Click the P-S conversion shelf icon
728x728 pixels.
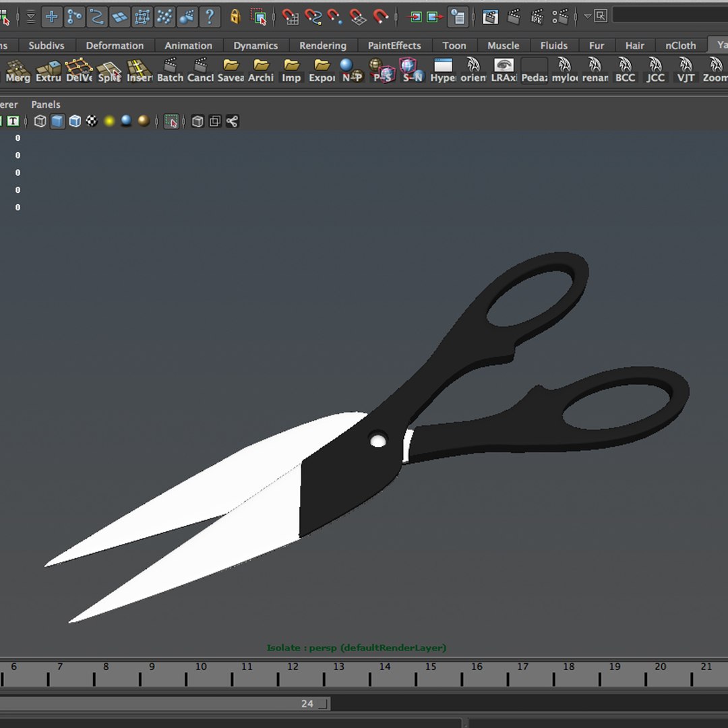383,71
